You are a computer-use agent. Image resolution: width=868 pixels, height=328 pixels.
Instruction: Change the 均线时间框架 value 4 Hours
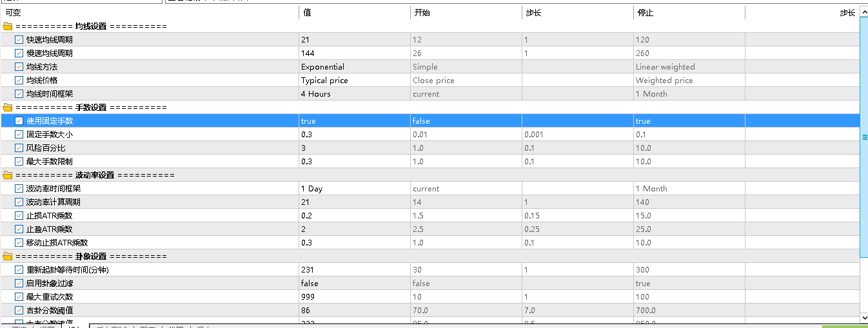coord(353,94)
